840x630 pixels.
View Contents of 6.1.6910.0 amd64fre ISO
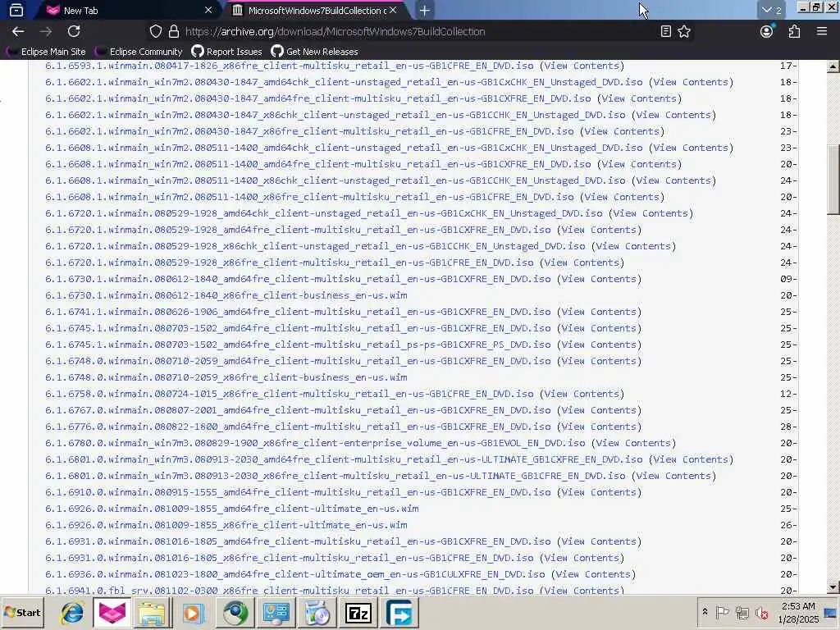(600, 492)
